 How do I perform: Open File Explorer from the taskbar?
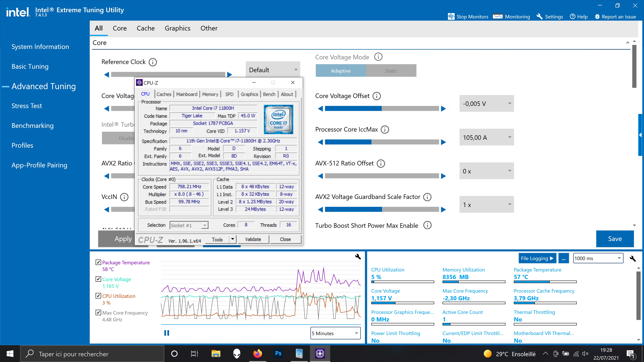216,353
